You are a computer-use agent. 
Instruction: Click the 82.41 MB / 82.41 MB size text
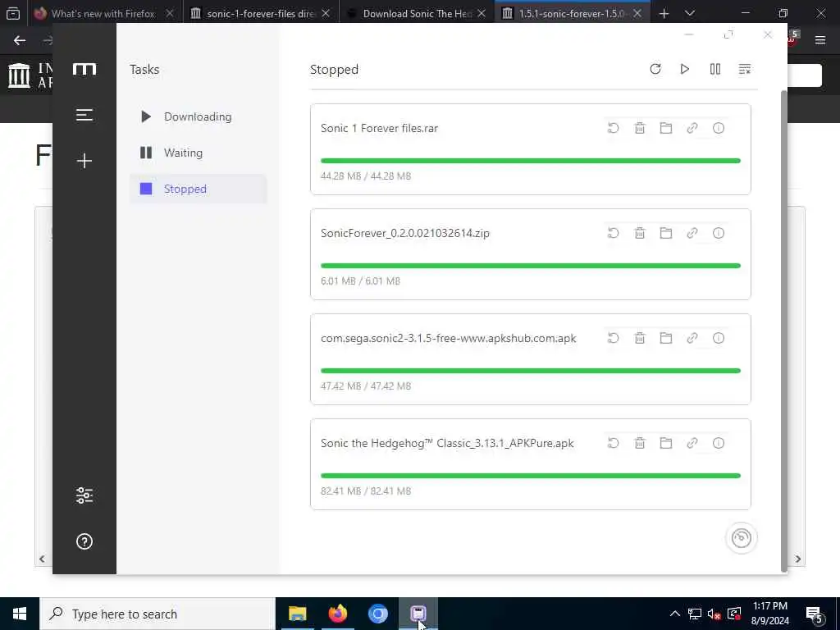click(366, 491)
